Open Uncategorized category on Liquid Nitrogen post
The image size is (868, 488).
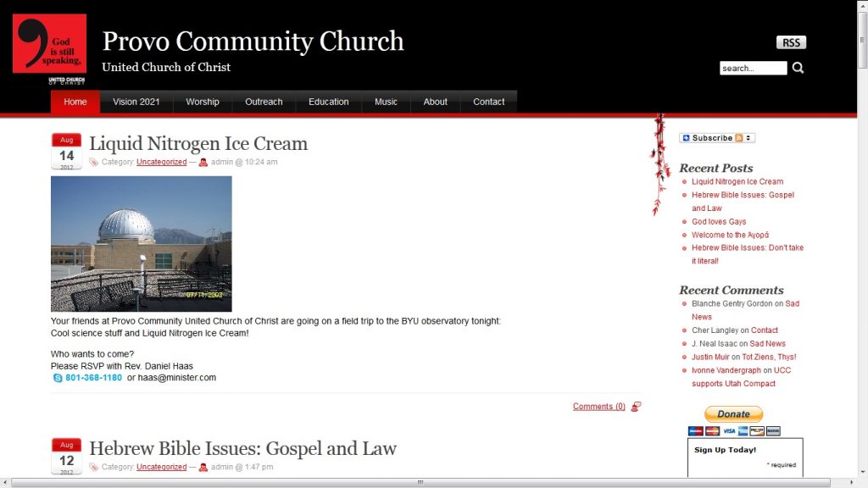pos(162,162)
